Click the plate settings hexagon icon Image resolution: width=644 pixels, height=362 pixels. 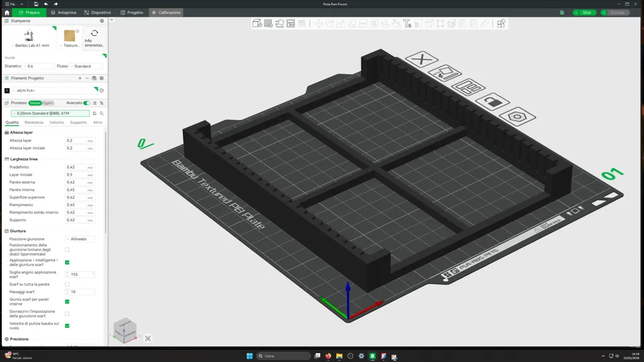pyautogui.click(x=518, y=117)
